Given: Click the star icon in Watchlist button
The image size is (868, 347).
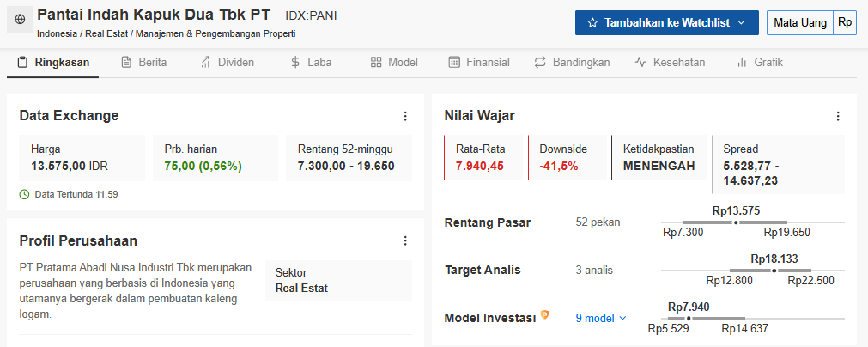Looking at the screenshot, I should click(x=592, y=22).
